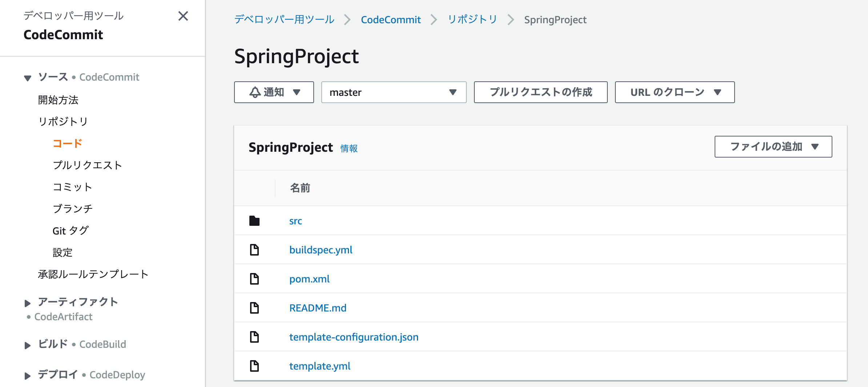Click the file icon beside pom.xml
Screen dimensions: 868x387
[254, 278]
